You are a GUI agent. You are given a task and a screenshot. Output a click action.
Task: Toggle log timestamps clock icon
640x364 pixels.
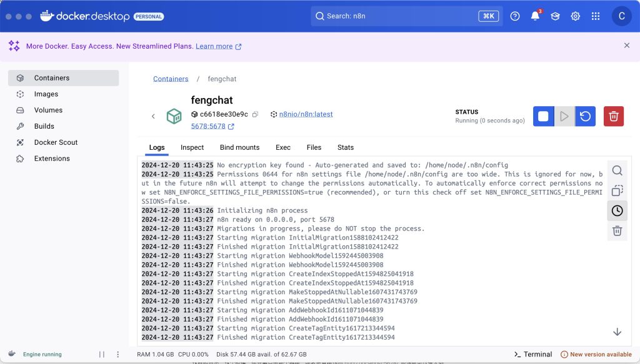(x=617, y=211)
